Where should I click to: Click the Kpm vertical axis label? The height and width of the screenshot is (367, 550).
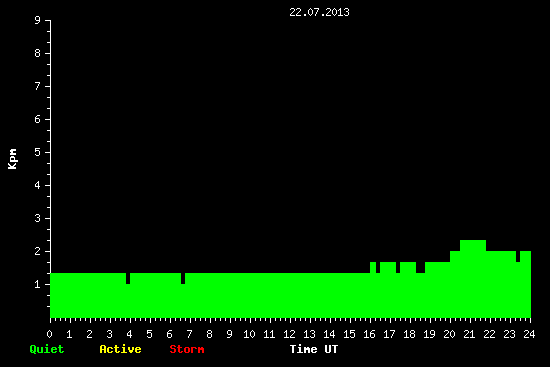12,159
